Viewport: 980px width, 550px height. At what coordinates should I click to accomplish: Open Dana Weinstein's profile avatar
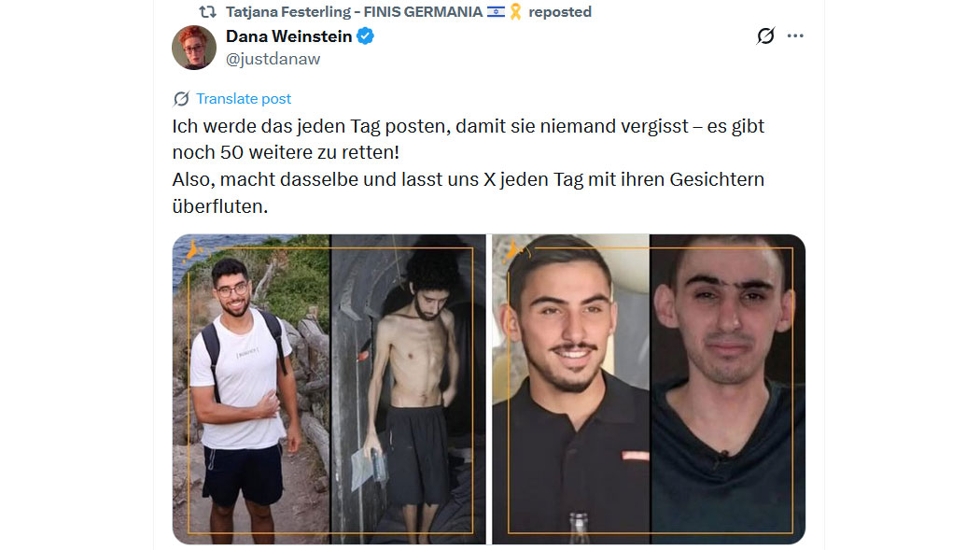pyautogui.click(x=194, y=48)
